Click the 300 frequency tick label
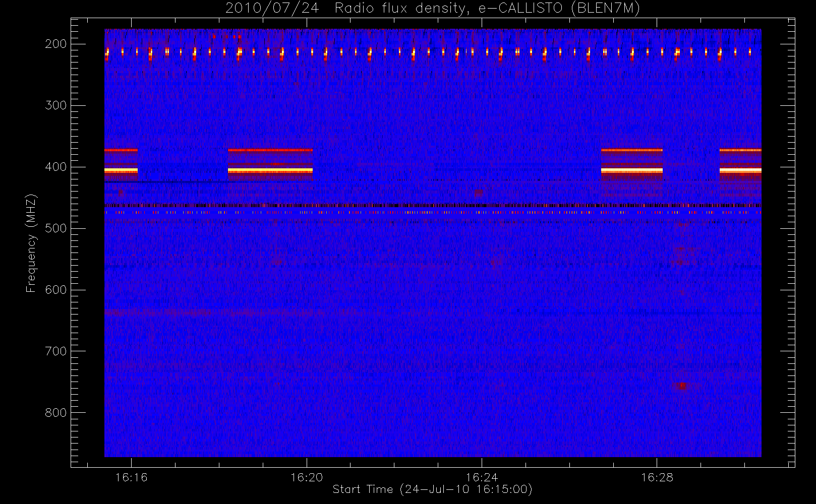 pos(56,105)
